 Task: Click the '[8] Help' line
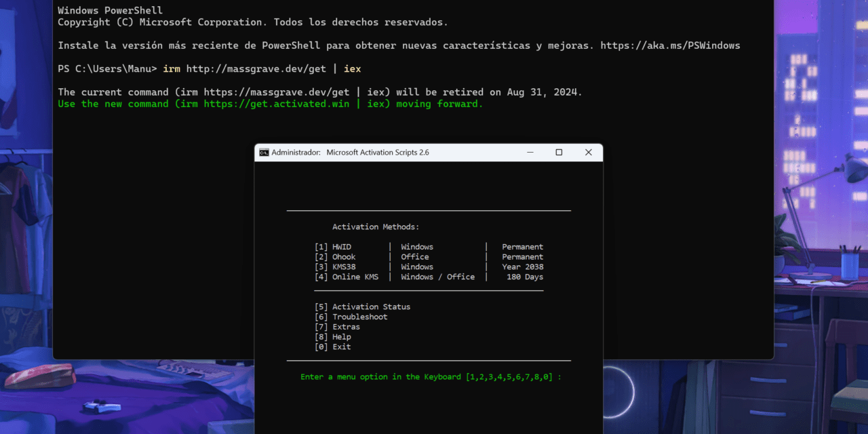click(332, 337)
